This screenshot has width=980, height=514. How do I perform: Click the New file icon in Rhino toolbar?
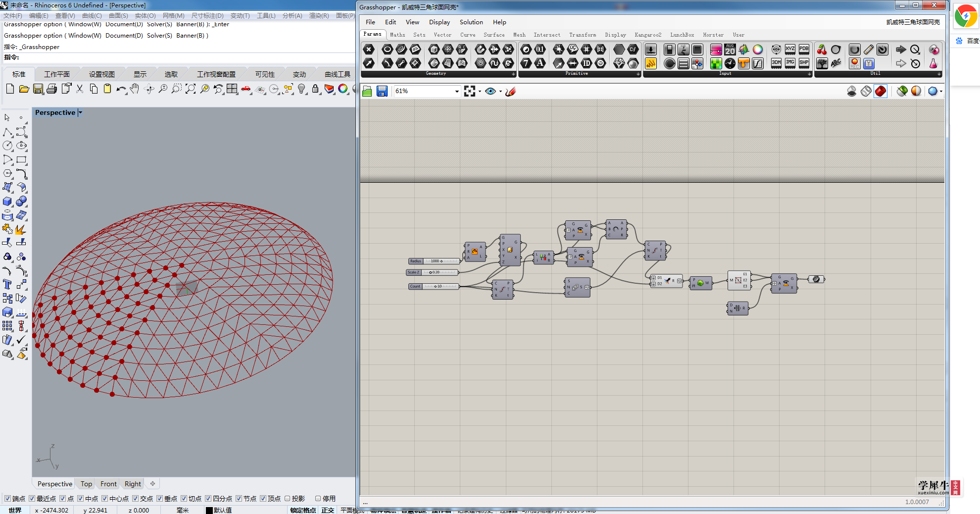point(10,89)
